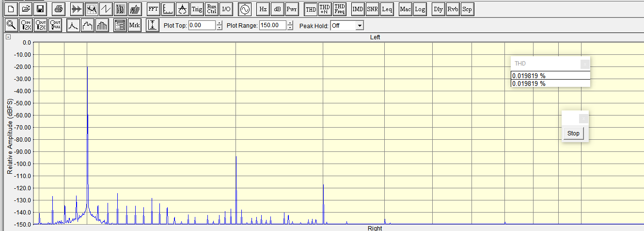Open FFT settings button

tap(153, 9)
